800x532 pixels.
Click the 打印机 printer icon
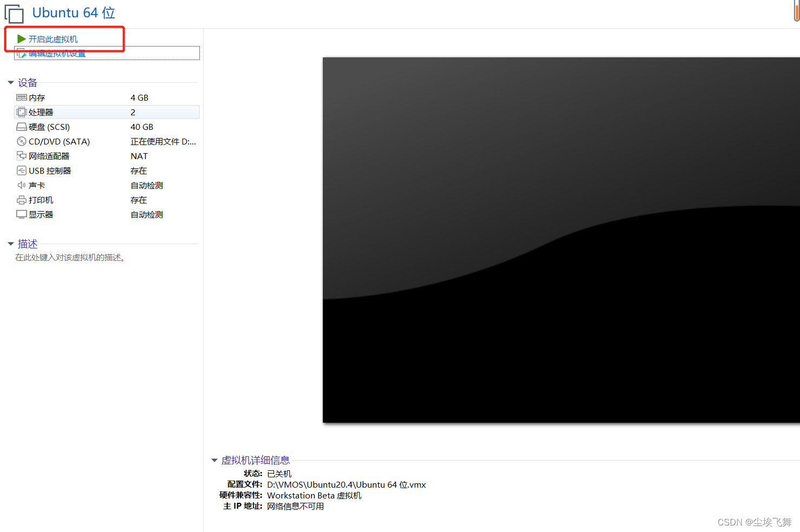pos(22,200)
